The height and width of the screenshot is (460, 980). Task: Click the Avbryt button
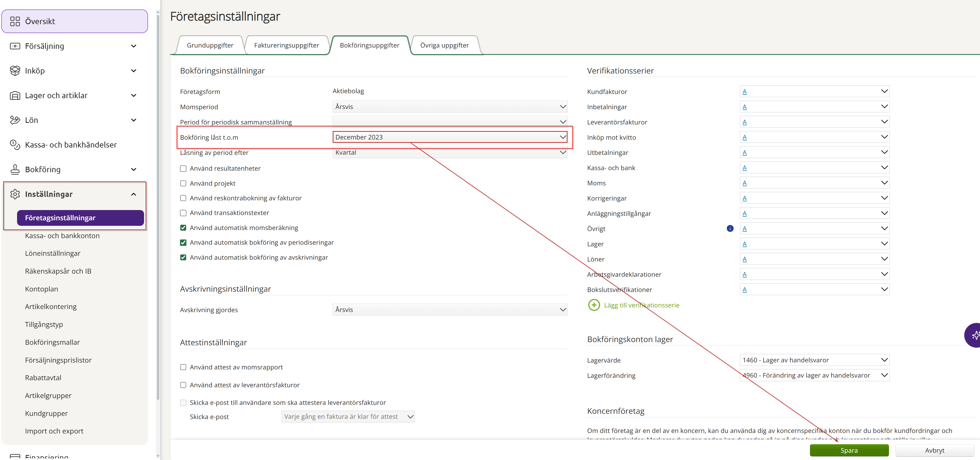coord(934,450)
